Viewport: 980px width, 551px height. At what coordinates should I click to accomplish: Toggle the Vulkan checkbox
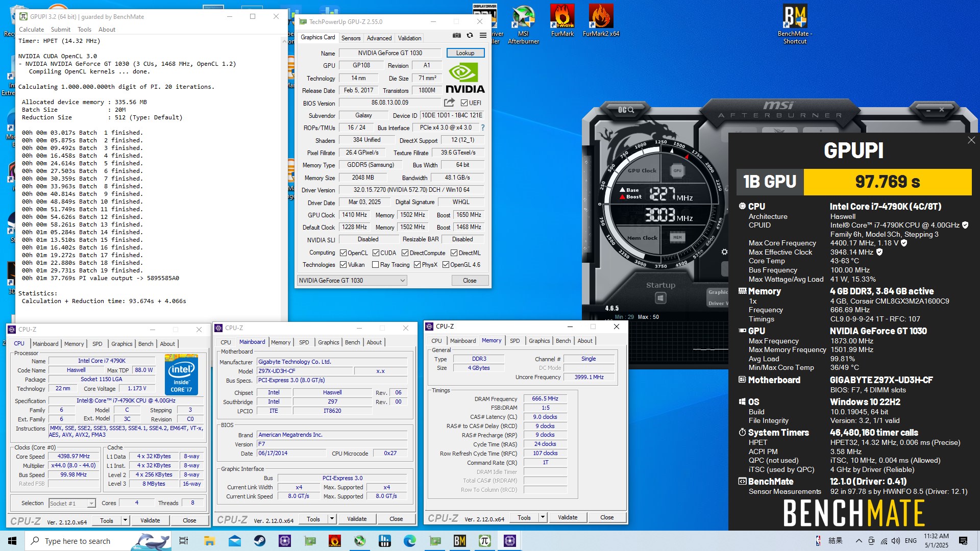(344, 265)
